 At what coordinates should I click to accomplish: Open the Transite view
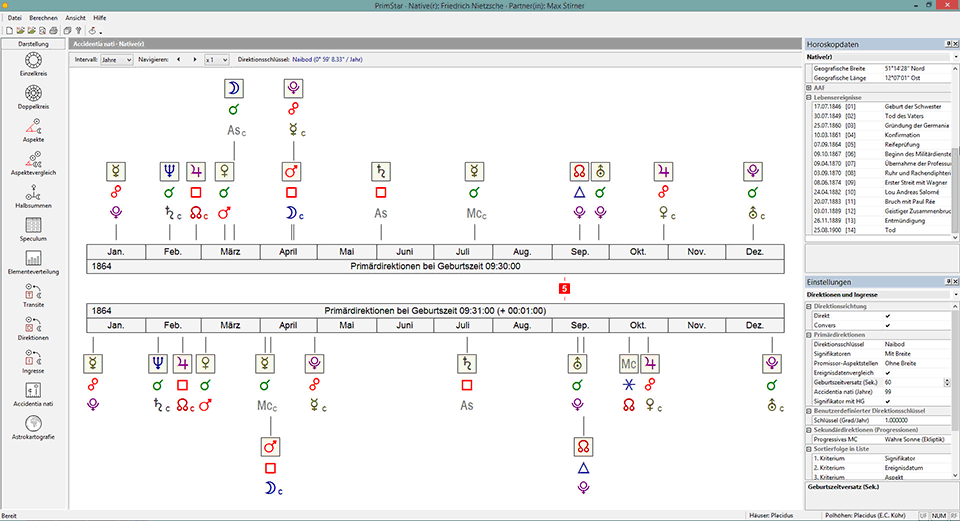click(33, 295)
